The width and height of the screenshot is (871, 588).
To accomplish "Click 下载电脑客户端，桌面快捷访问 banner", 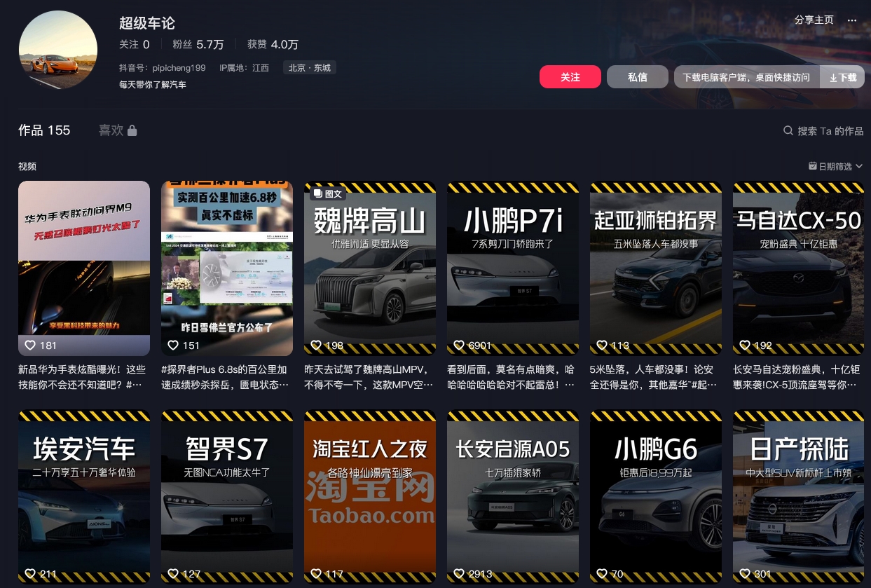I will pyautogui.click(x=746, y=77).
